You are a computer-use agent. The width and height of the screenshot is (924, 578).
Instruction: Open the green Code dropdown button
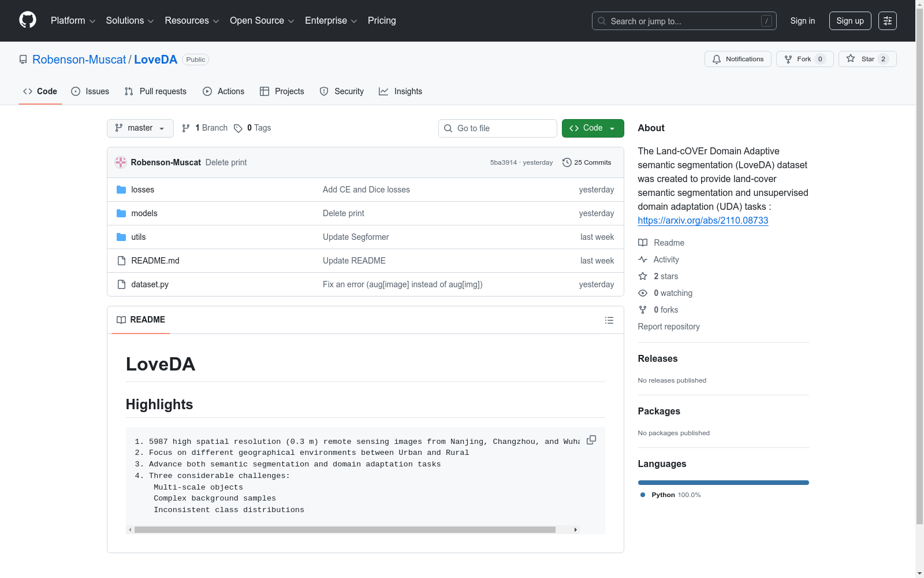593,128
